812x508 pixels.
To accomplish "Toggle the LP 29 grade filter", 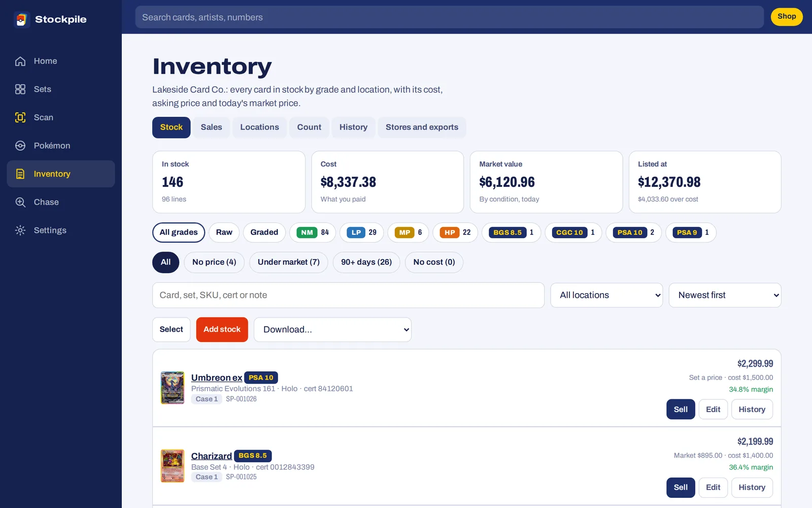I will 361,232.
